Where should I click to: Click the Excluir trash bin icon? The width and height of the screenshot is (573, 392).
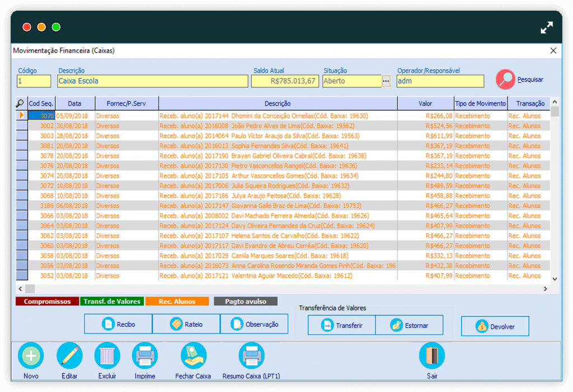coord(107,356)
